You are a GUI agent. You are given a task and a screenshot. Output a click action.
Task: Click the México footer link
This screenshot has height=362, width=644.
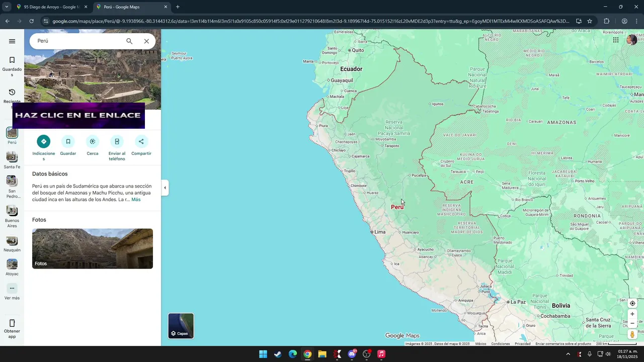(x=480, y=344)
